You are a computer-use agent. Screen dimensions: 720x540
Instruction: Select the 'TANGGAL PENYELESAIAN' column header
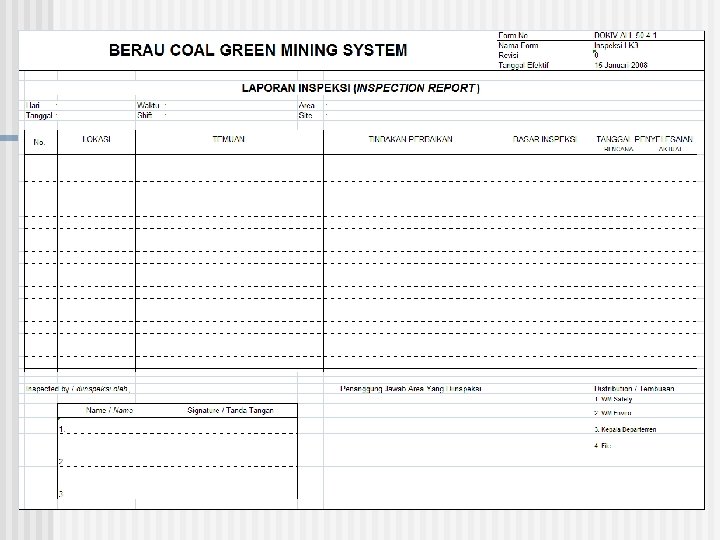[x=645, y=139]
